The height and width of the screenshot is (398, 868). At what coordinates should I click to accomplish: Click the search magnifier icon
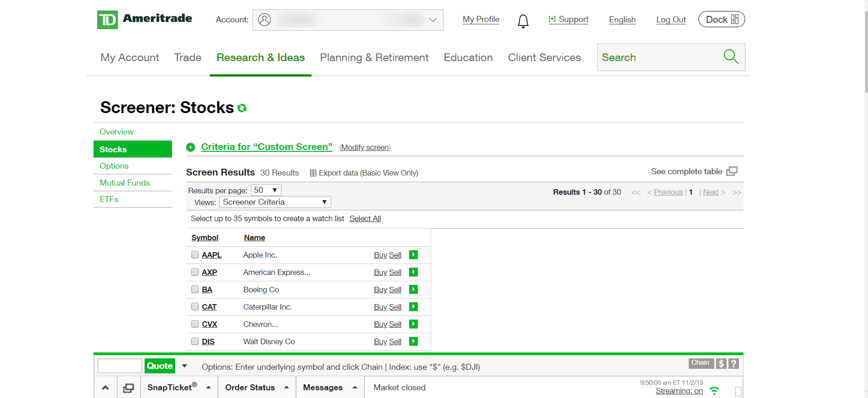731,57
